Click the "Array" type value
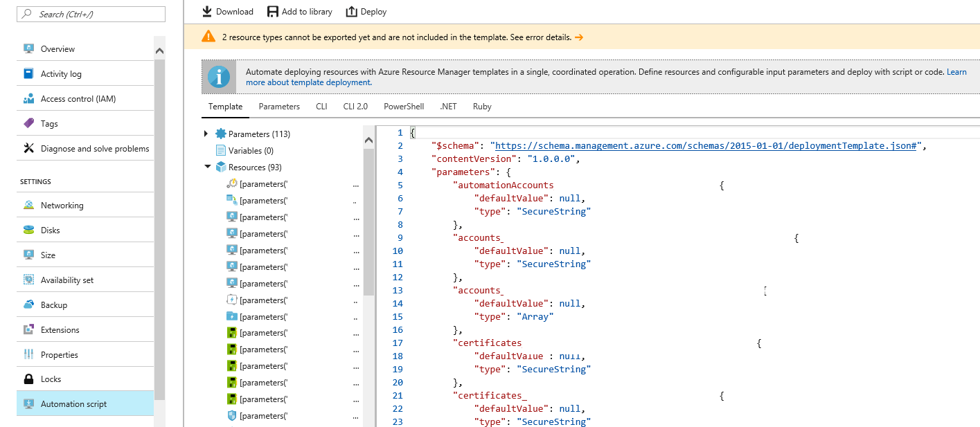The image size is (980, 427). click(535, 317)
